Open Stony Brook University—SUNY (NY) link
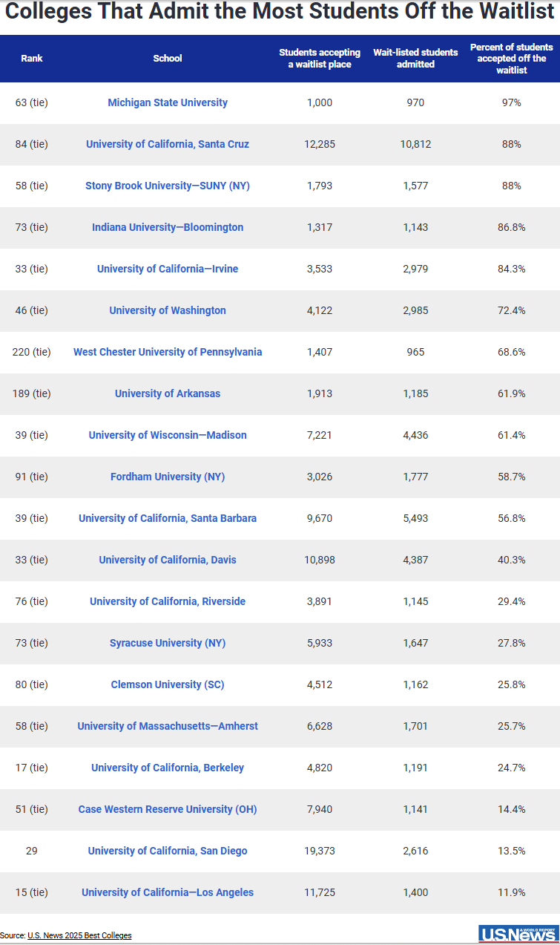The width and height of the screenshot is (560, 945). (168, 186)
